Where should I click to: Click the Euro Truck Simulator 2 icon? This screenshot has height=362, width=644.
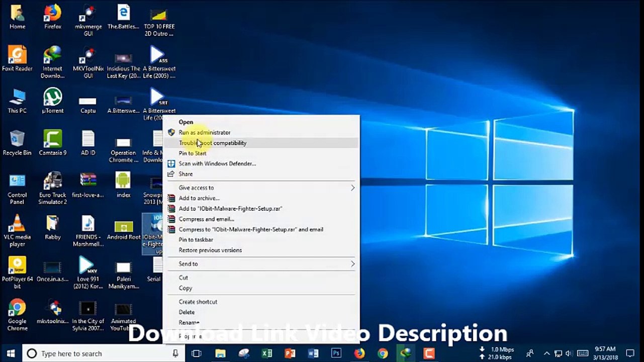tap(52, 188)
